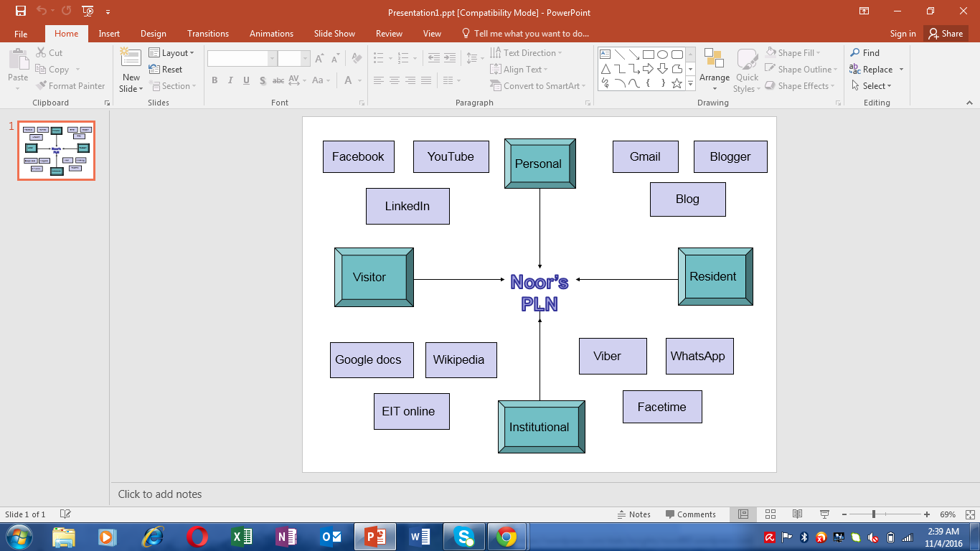Open the Word taskbar icon
The width and height of the screenshot is (980, 551).
click(418, 537)
